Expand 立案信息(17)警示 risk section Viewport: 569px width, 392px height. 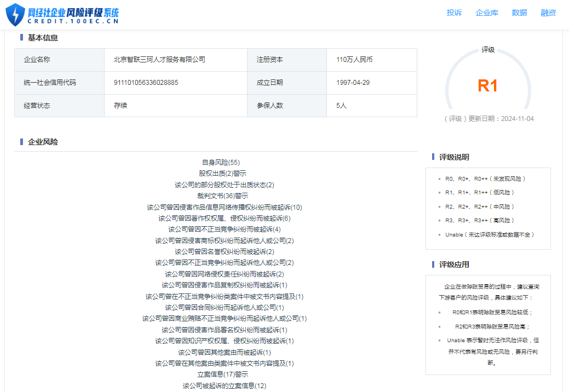coord(222,374)
